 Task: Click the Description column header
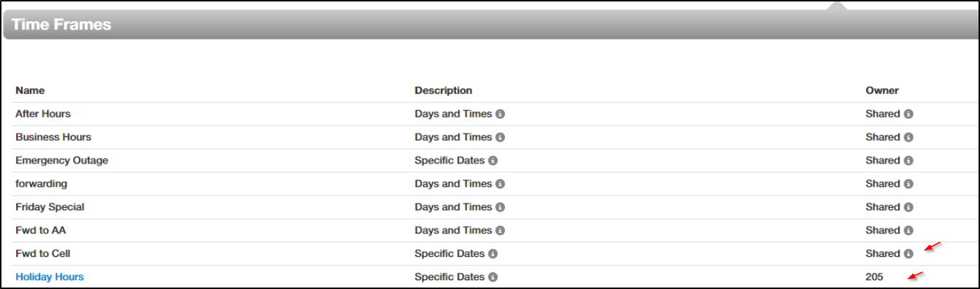click(444, 90)
